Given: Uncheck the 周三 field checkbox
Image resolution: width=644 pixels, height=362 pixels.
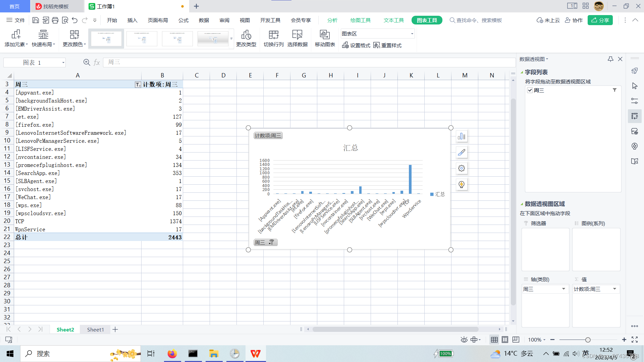Looking at the screenshot, I should [x=530, y=90].
